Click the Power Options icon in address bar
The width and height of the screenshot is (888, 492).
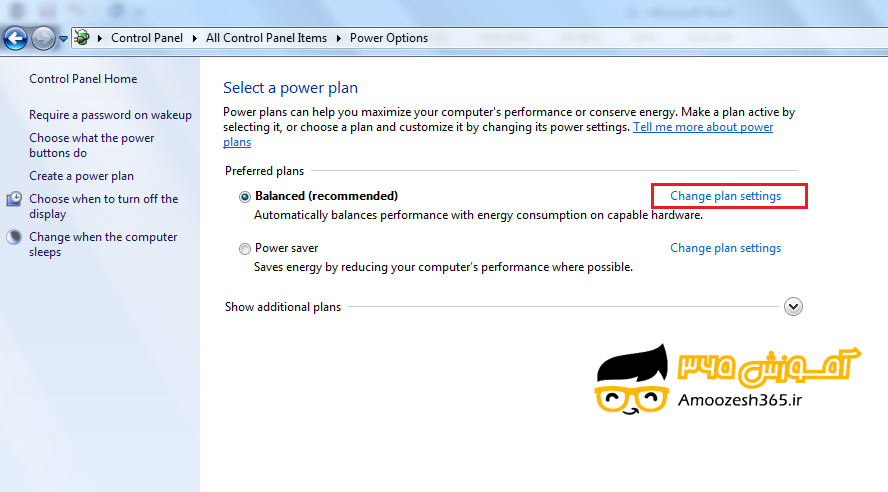tap(83, 38)
